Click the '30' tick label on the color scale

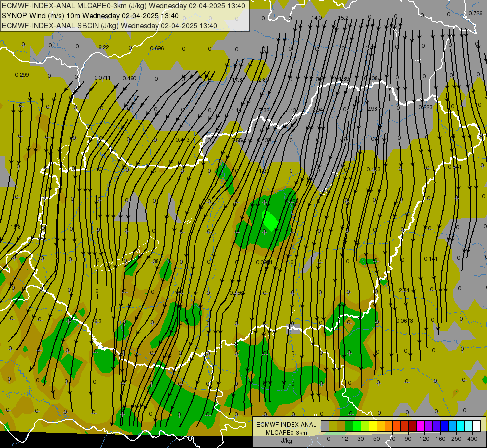coord(360,439)
